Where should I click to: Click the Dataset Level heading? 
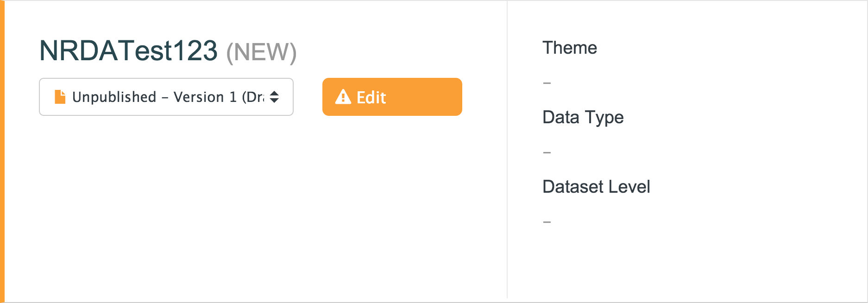point(596,187)
